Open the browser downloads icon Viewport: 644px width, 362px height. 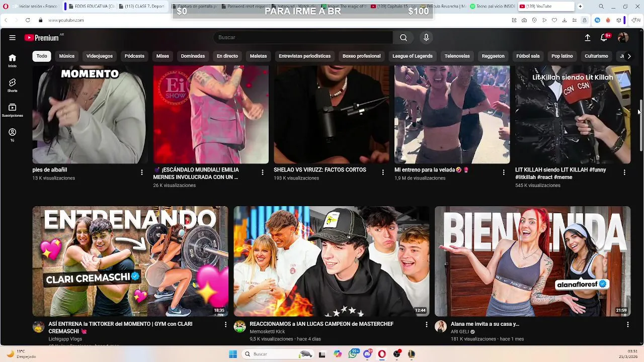point(565,20)
